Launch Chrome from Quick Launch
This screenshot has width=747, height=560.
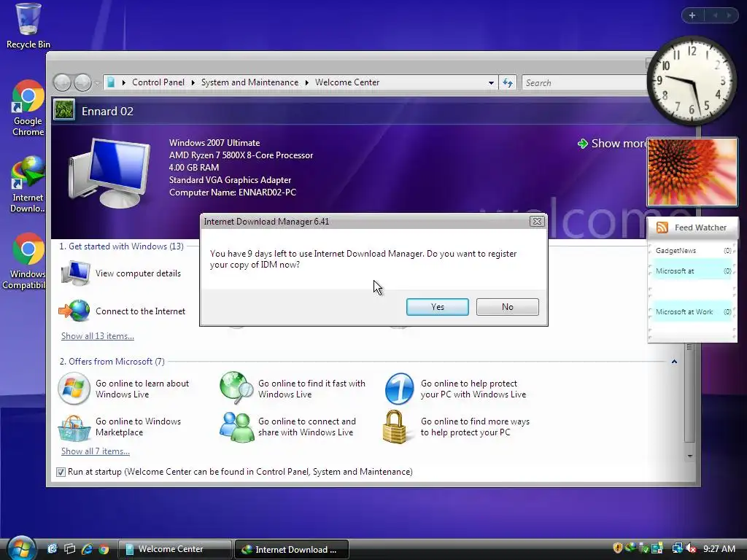coord(104,549)
